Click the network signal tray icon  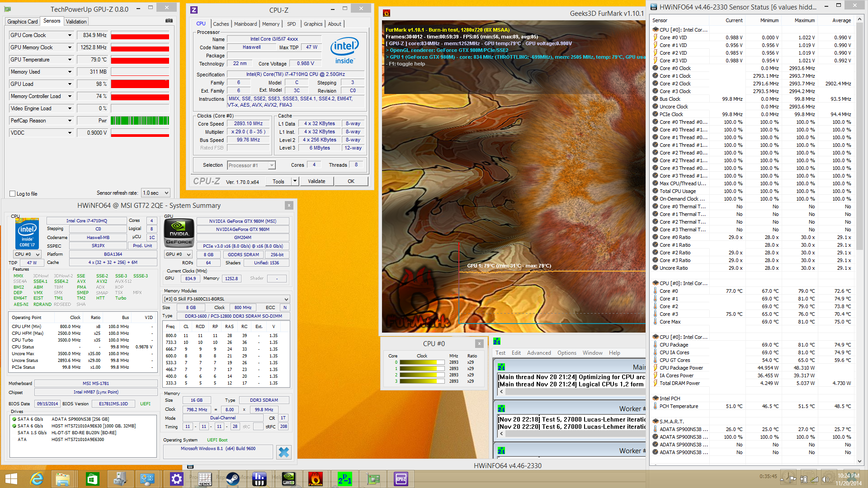pyautogui.click(x=815, y=479)
